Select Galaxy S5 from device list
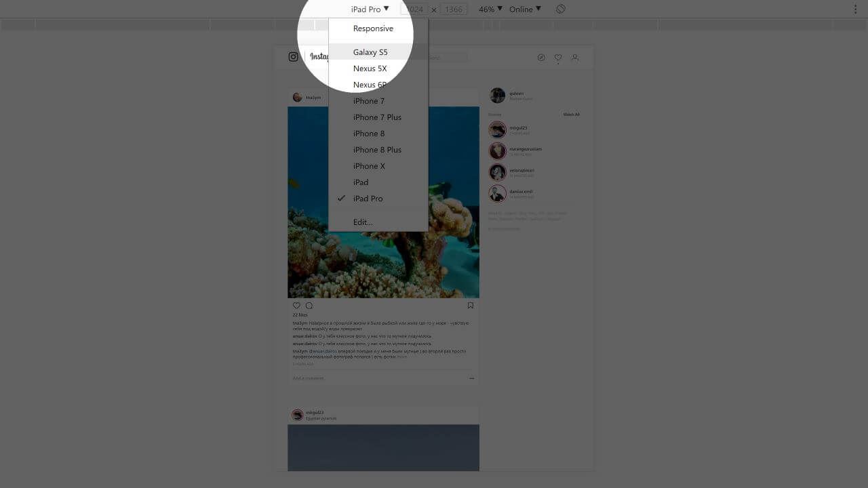The height and width of the screenshot is (488, 868). 378,52
